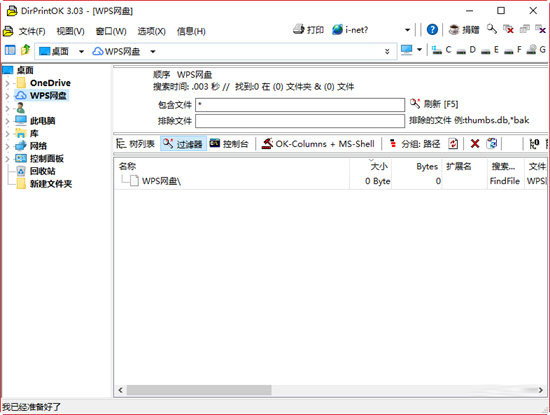
Task: Open the 文件(F) menu
Action: (32, 31)
